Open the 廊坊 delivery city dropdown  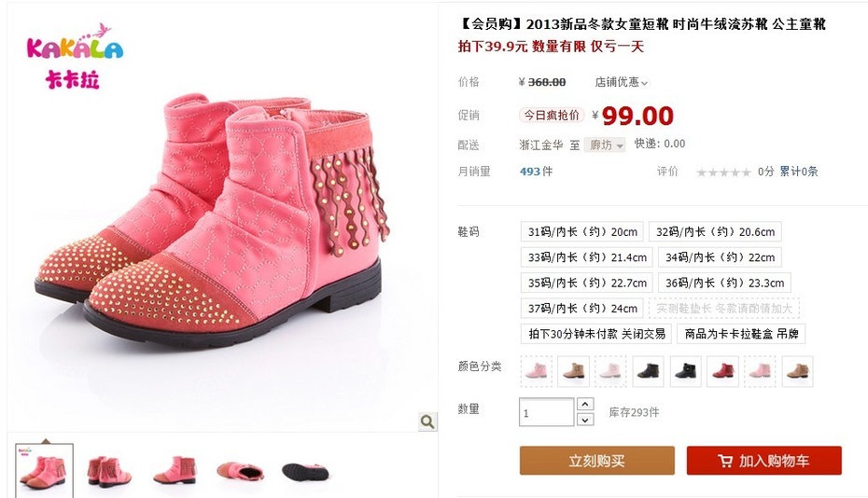[605, 145]
